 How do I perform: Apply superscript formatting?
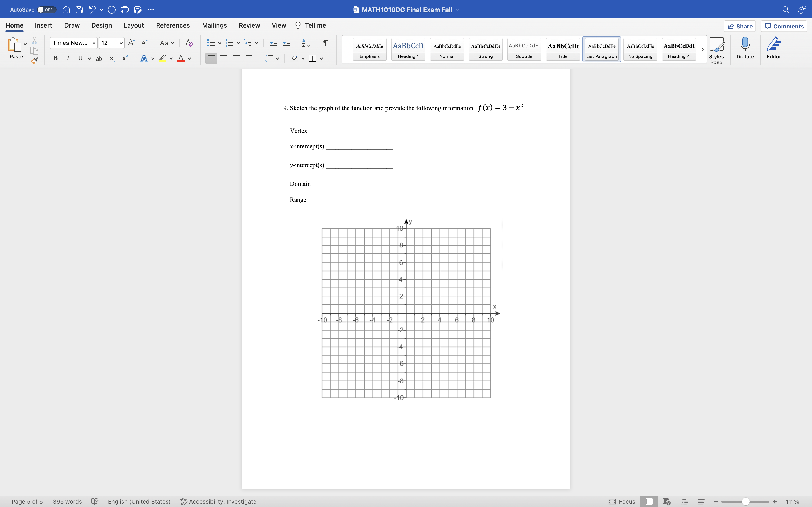124,58
